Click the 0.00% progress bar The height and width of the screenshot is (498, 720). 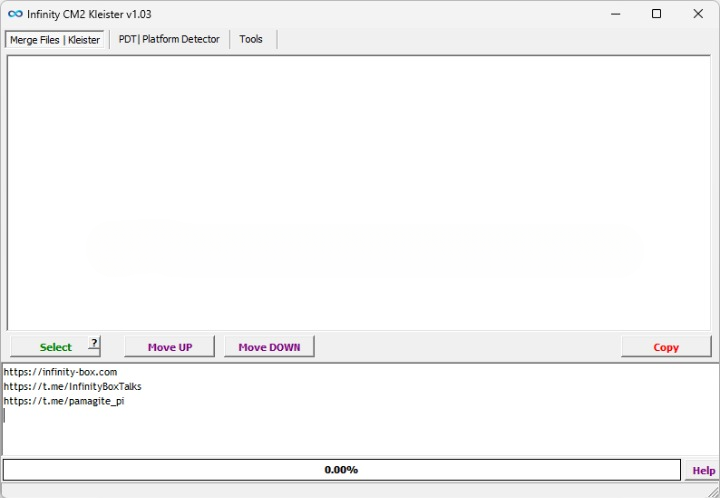point(341,470)
